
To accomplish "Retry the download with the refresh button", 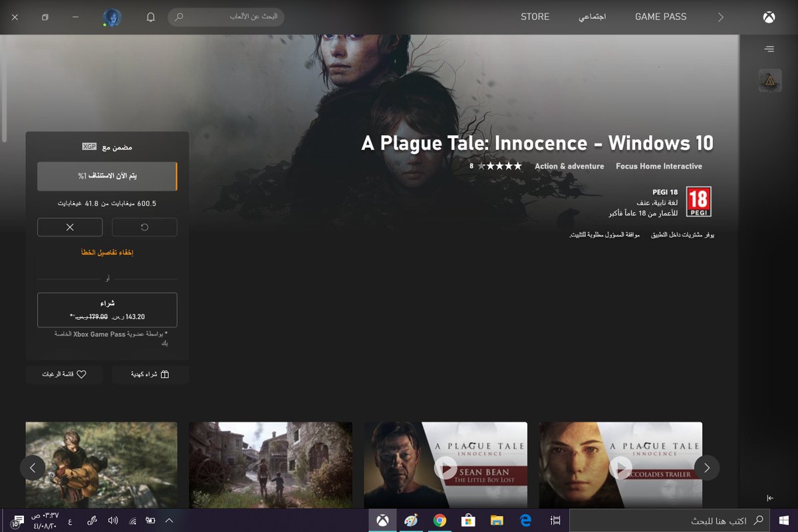I will 144,227.
